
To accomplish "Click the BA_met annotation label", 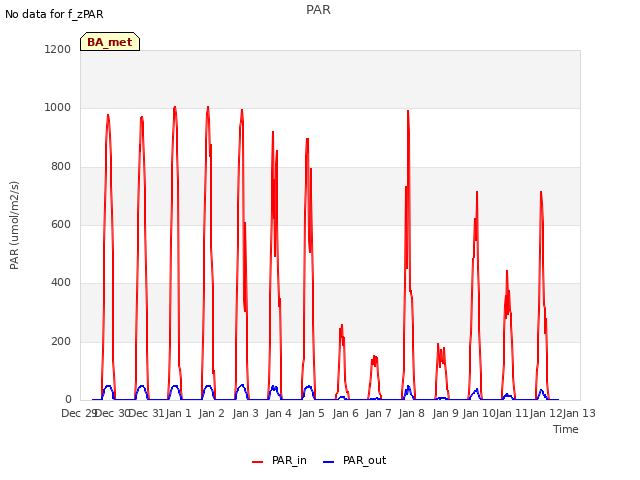I will [x=110, y=42].
